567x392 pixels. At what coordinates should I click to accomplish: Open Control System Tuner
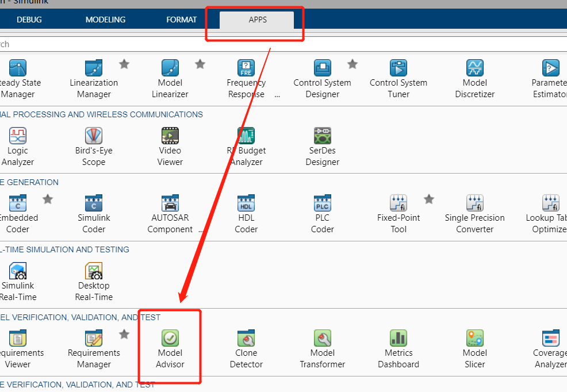pyautogui.click(x=399, y=79)
